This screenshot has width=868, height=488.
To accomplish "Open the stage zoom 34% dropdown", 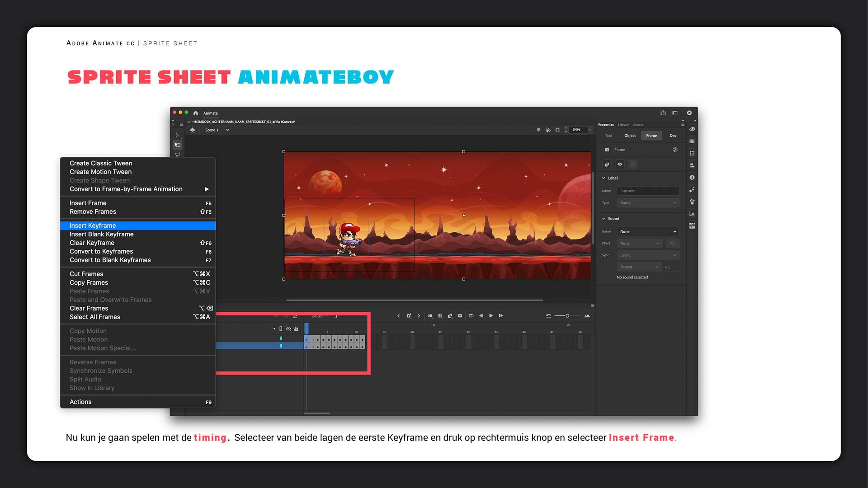I will (590, 130).
